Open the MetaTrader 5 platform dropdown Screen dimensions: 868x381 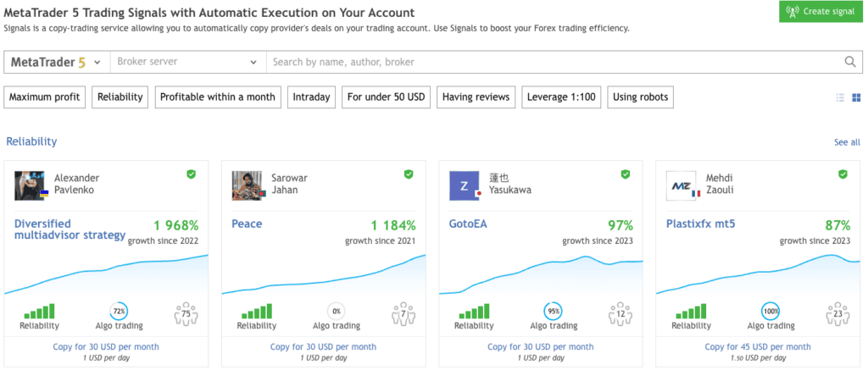click(x=57, y=62)
